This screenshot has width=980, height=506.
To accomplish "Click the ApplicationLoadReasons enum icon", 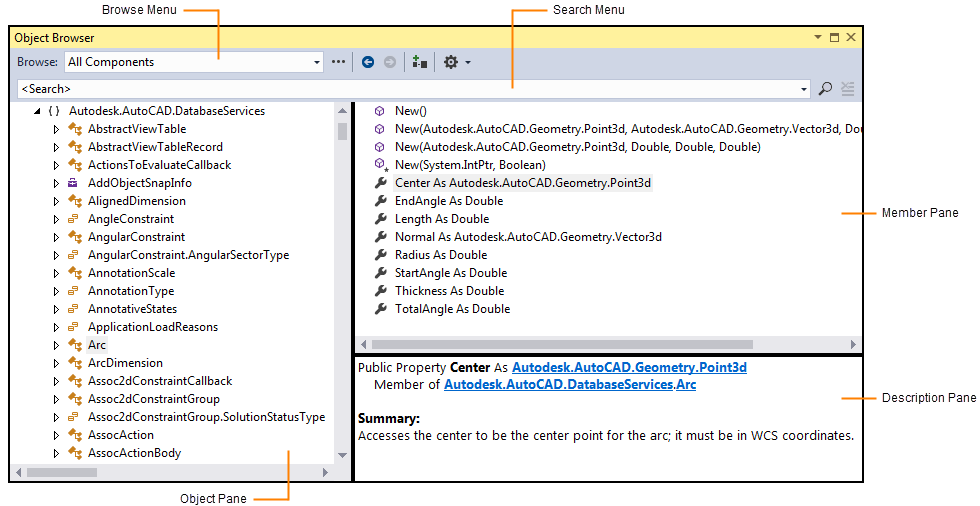I will click(73, 327).
